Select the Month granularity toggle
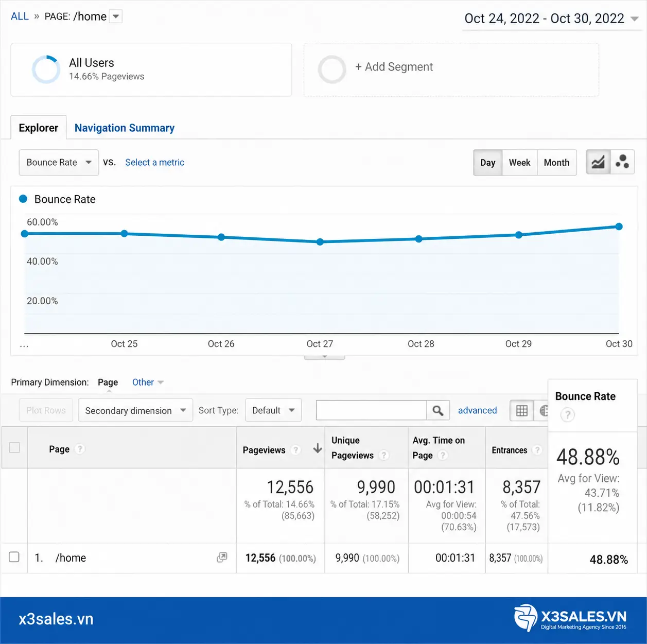647x644 pixels. [x=557, y=163]
